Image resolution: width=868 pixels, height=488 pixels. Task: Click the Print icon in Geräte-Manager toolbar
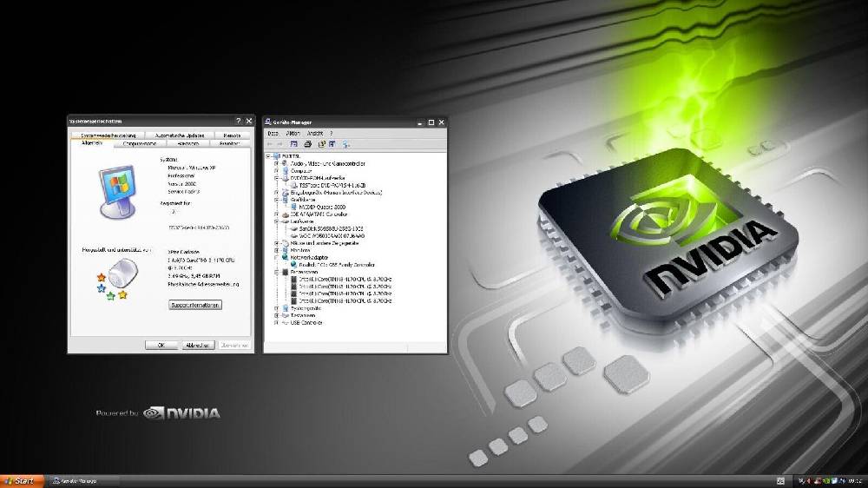click(x=308, y=144)
